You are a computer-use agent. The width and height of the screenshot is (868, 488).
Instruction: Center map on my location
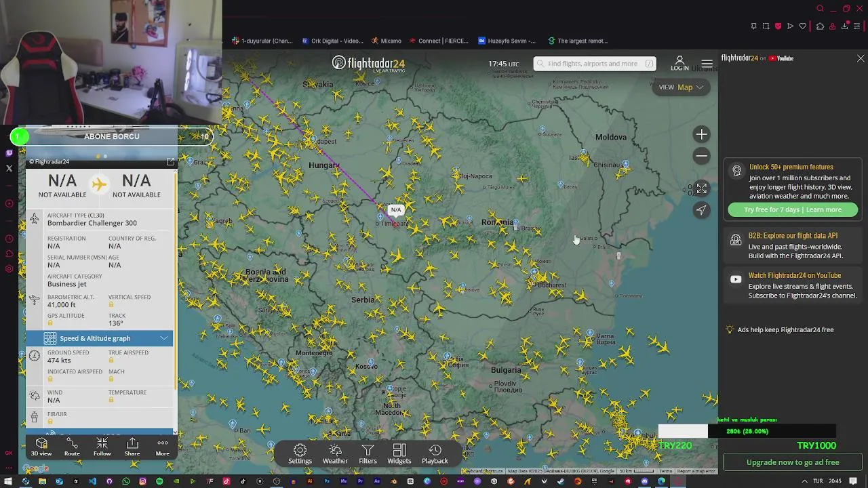pyautogui.click(x=701, y=210)
